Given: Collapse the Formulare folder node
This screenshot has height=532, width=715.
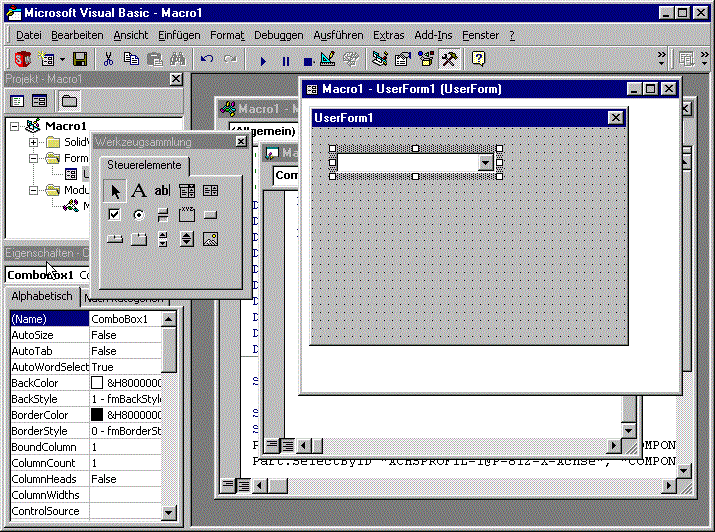Looking at the screenshot, I should pos(33,158).
